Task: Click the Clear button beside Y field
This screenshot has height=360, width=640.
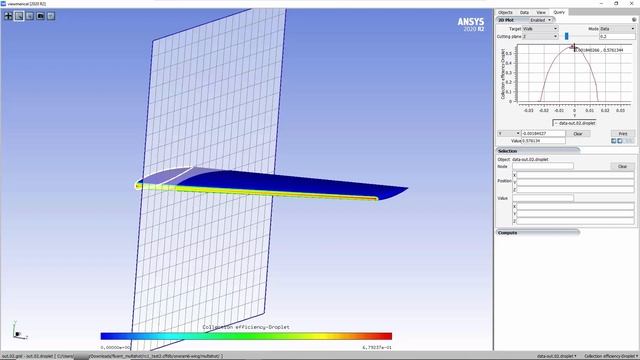Action: point(578,133)
